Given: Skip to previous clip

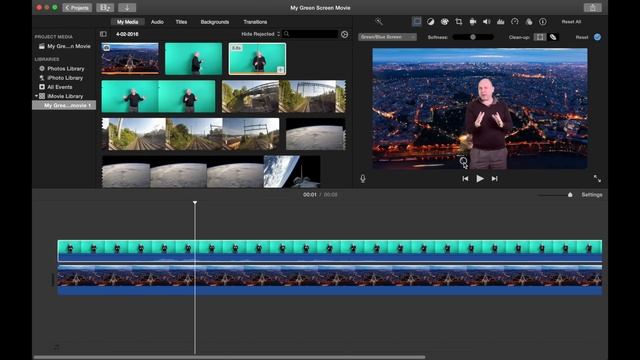Looking at the screenshot, I should [x=465, y=178].
